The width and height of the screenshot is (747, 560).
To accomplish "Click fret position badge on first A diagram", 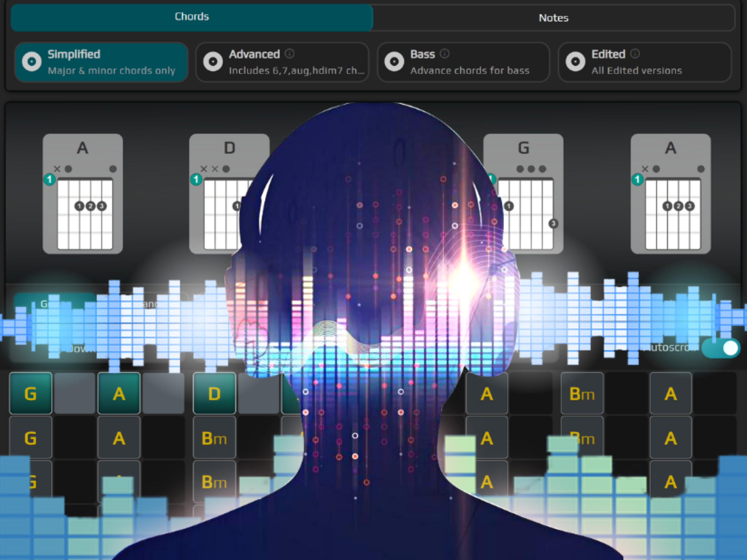I will coord(50,179).
